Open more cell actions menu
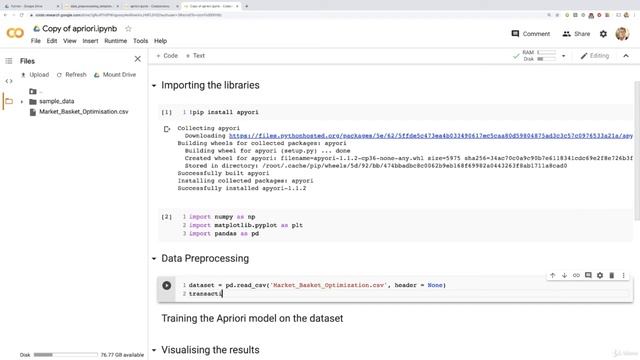640x360 pixels. tap(623, 276)
